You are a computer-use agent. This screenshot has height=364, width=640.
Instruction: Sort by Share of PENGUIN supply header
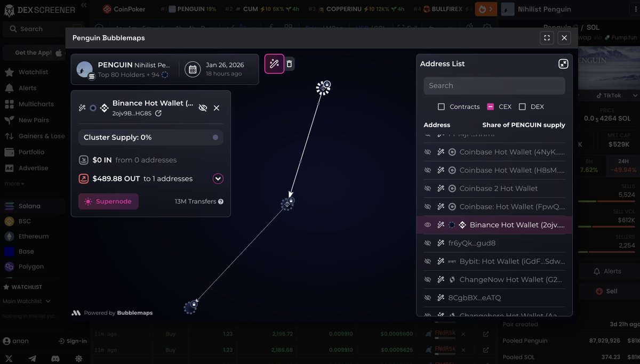(x=524, y=125)
